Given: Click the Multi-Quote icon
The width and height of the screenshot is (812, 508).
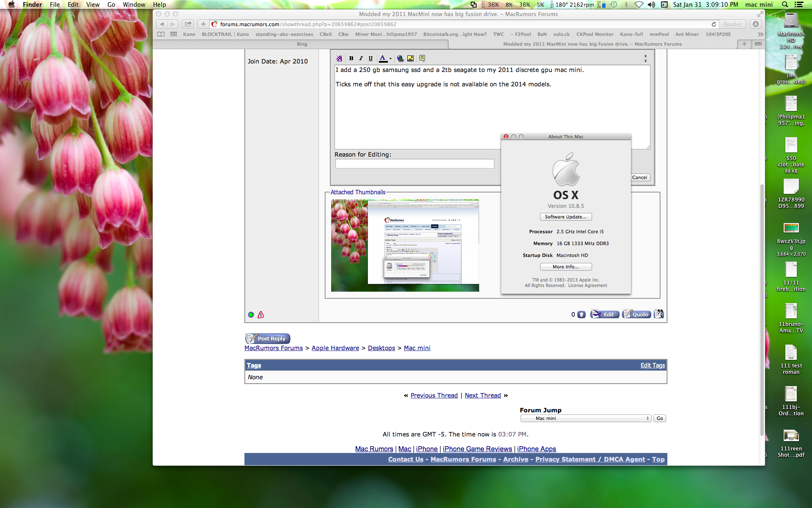Looking at the screenshot, I should (659, 314).
